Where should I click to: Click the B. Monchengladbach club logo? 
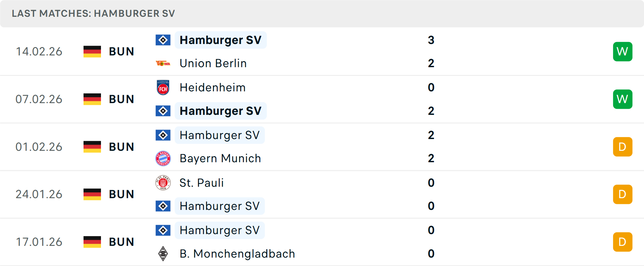163,254
